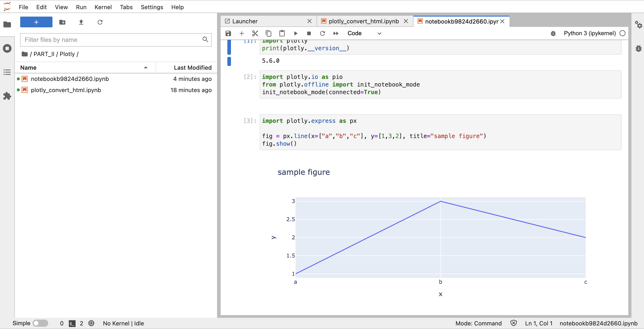
Task: Open the File menu
Action: (23, 7)
